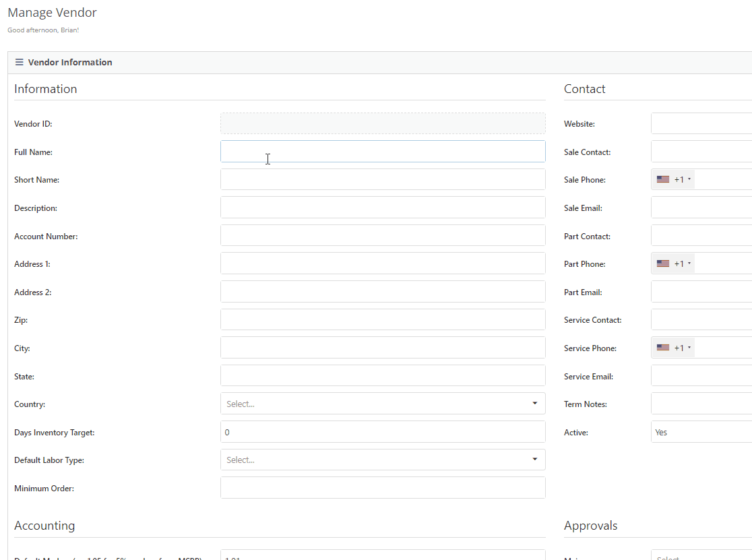Select the Description text box
Viewport: 752px width, 560px height.
pyautogui.click(x=383, y=208)
